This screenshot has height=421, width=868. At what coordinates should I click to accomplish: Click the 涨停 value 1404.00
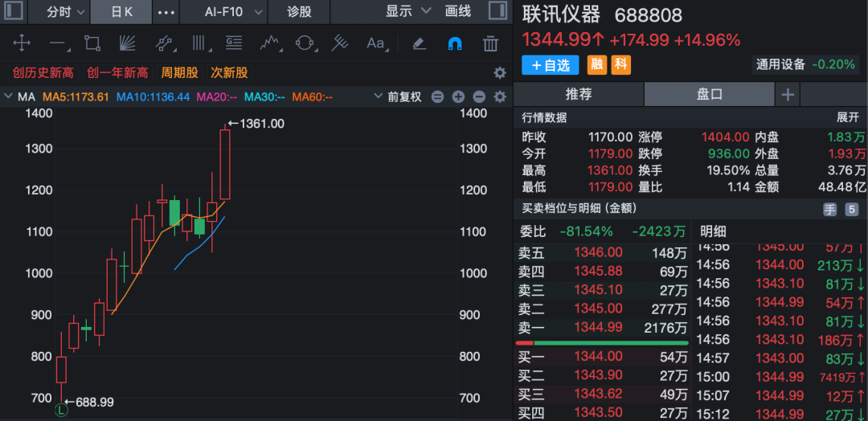click(725, 137)
